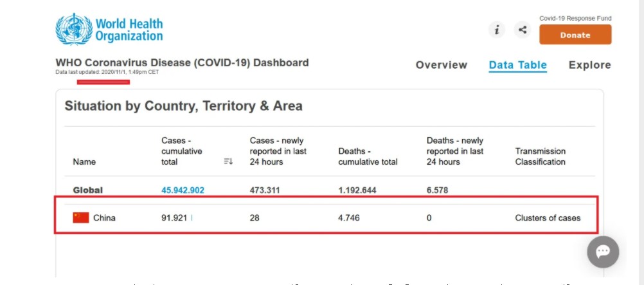Click the Global row label
Viewport: 644px width, 285px height.
coord(88,190)
